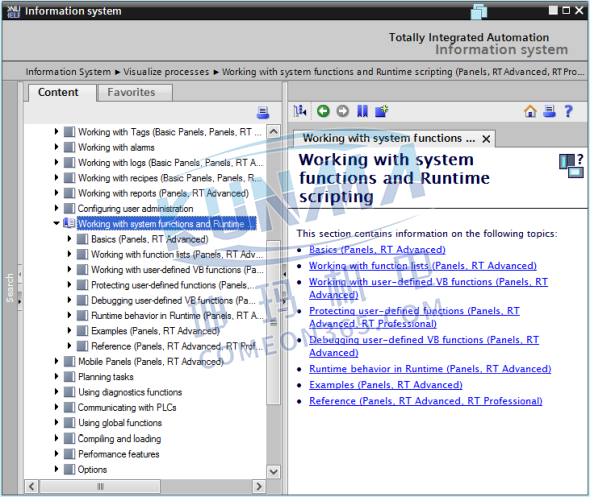Click horizontal scrollbar right arrow

[x=259, y=486]
